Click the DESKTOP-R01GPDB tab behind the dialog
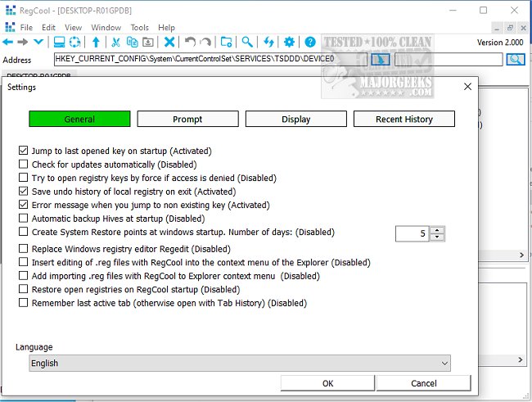This screenshot has width=532, height=402. [x=39, y=74]
